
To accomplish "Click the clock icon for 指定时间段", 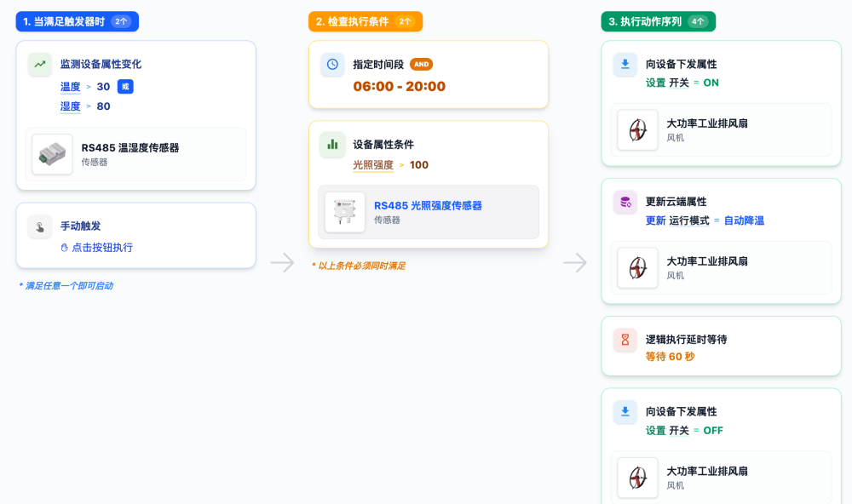I will click(x=332, y=65).
